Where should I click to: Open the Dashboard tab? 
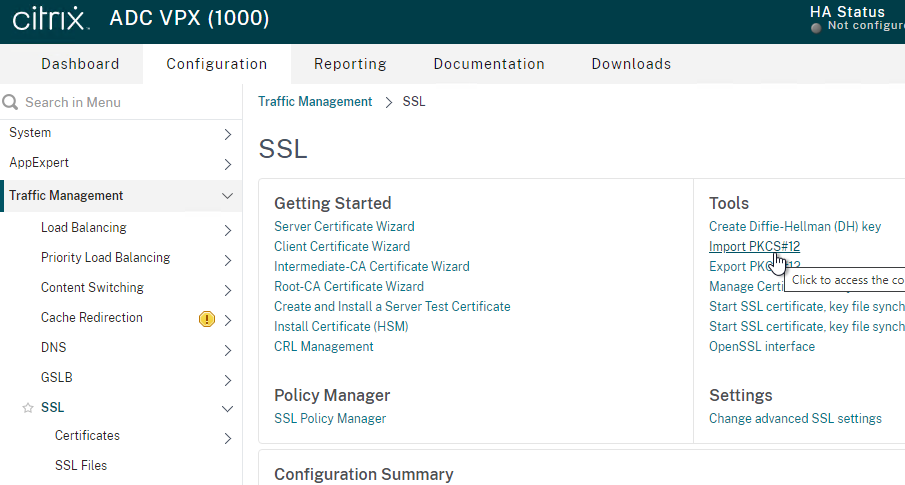point(80,64)
